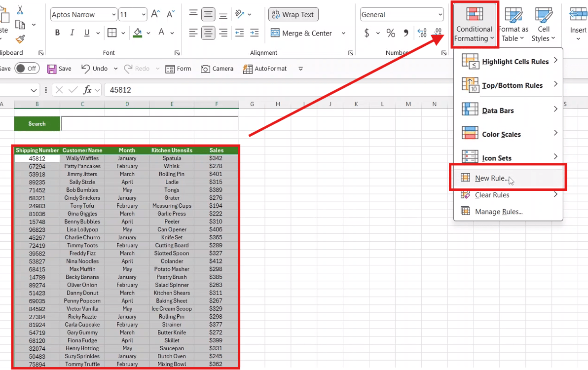The width and height of the screenshot is (588, 370).
Task: Click the search input box beside Search
Action: (x=149, y=123)
